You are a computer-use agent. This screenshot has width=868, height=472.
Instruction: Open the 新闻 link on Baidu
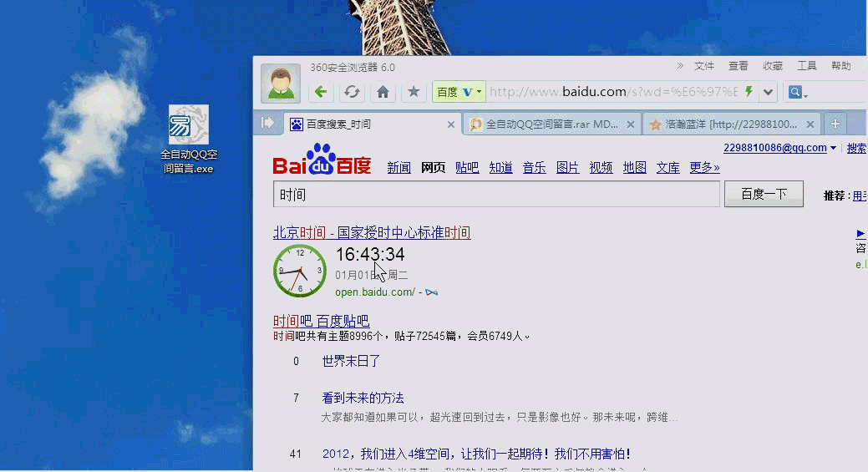click(398, 168)
